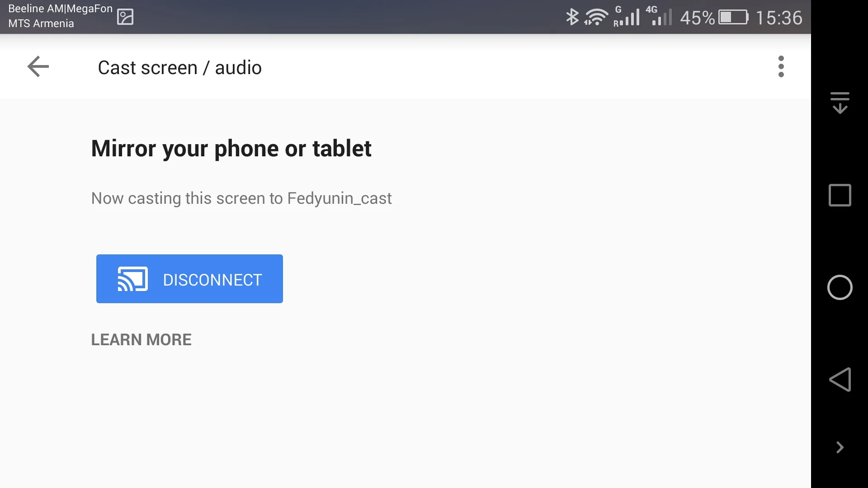Tap the Bluetooth icon in status bar
868x488 pixels.
pos(572,17)
